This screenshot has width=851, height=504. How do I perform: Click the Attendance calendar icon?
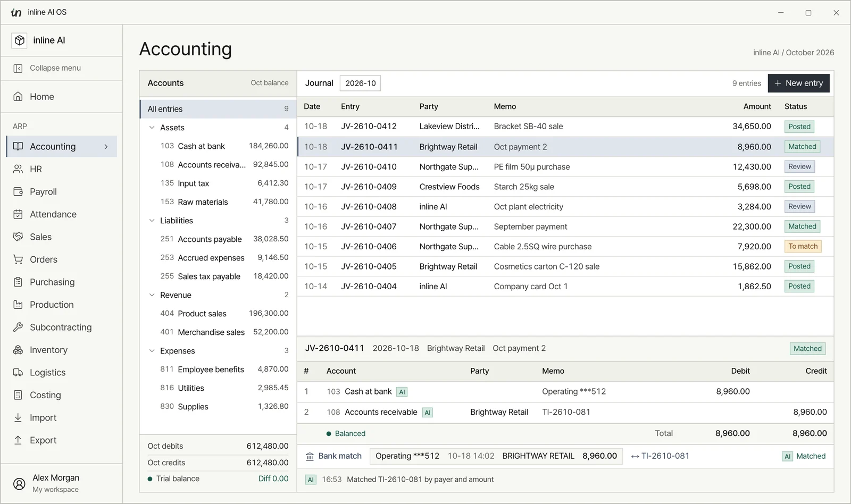tap(18, 214)
